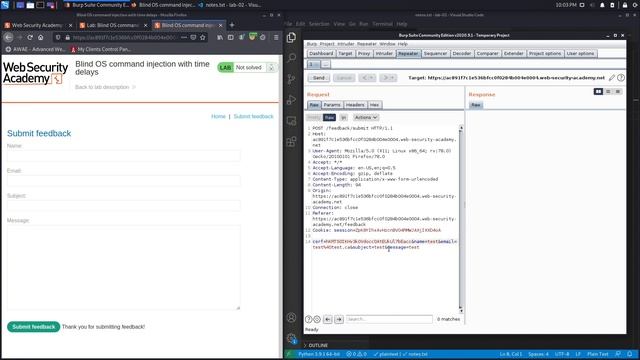640x360 pixels.
Task: Open the Params tab of the request
Action: click(332, 105)
